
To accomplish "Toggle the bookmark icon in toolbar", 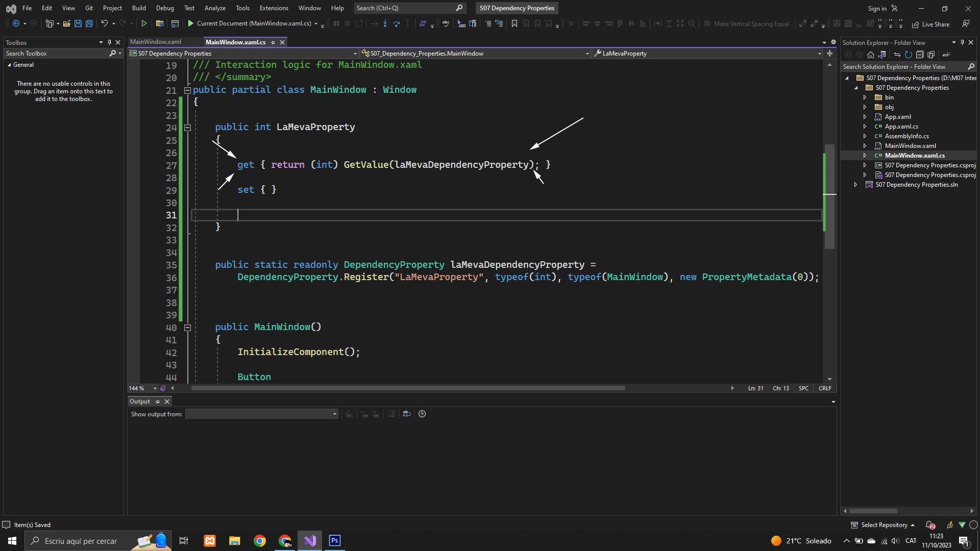I will point(514,23).
